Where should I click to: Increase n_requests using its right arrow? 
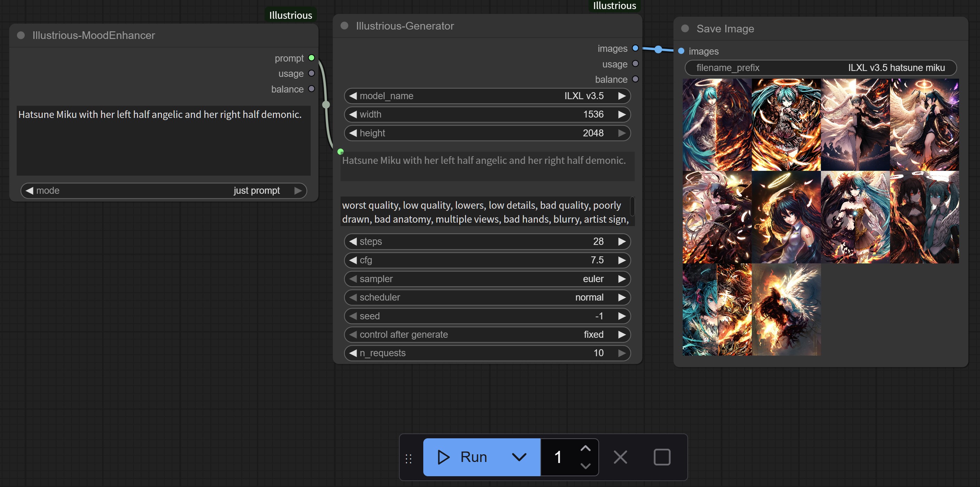(622, 353)
